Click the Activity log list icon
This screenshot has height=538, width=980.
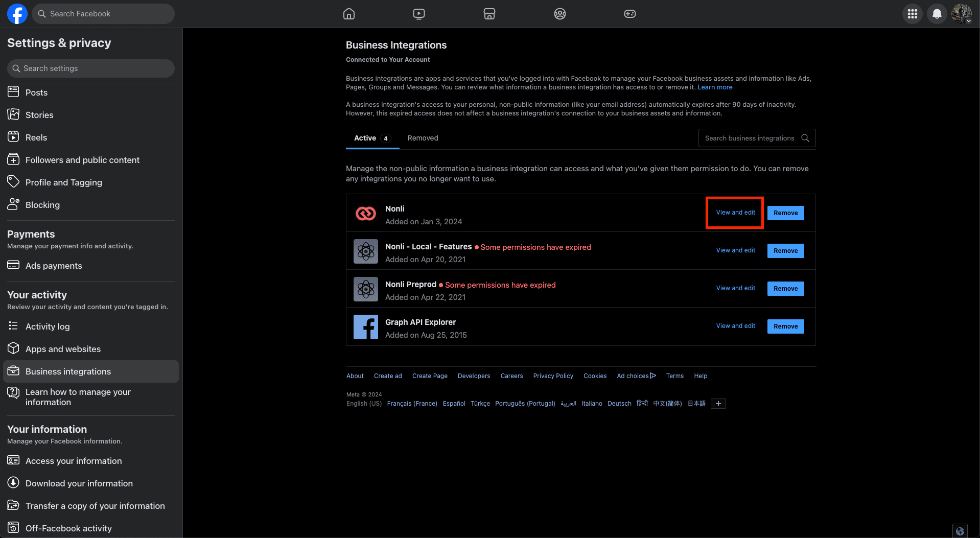pos(13,326)
